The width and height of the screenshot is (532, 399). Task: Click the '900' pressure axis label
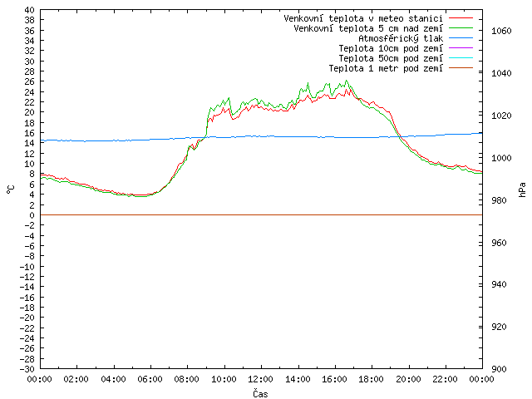[x=499, y=369]
